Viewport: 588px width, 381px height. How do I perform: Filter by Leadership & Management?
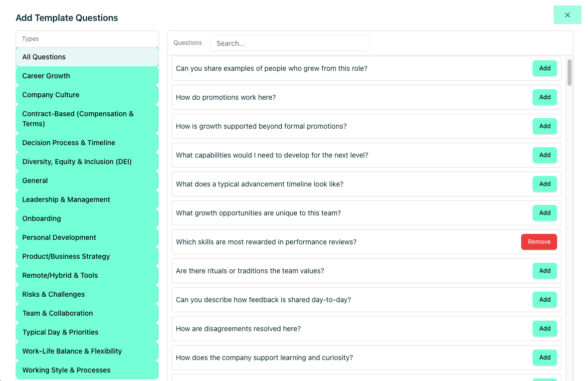[87, 199]
